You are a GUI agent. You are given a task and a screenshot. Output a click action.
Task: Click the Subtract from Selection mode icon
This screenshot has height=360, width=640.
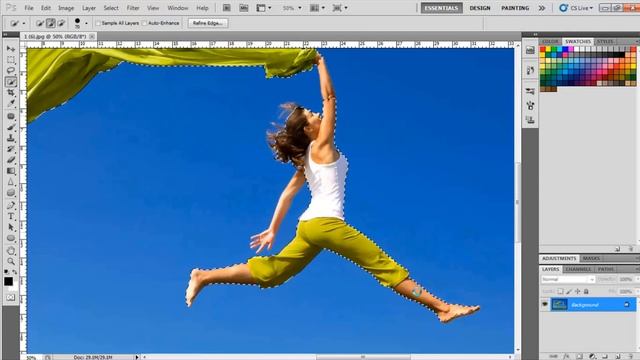tap(61, 23)
